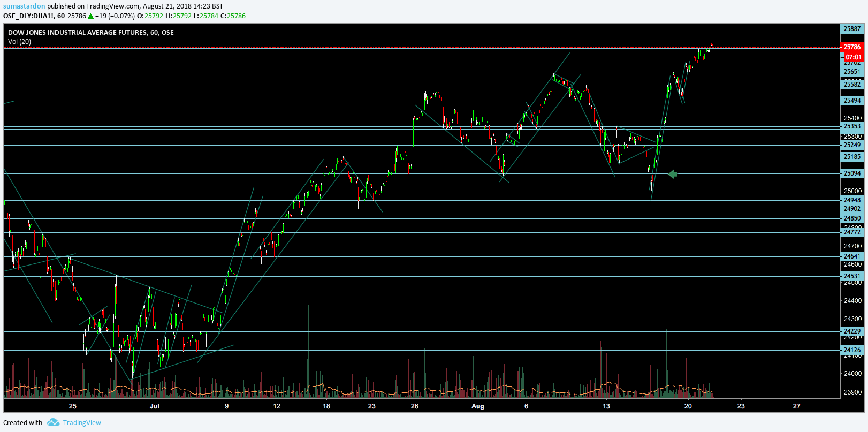Click the 6 date label on time axis
868x432 pixels.
(x=527, y=406)
